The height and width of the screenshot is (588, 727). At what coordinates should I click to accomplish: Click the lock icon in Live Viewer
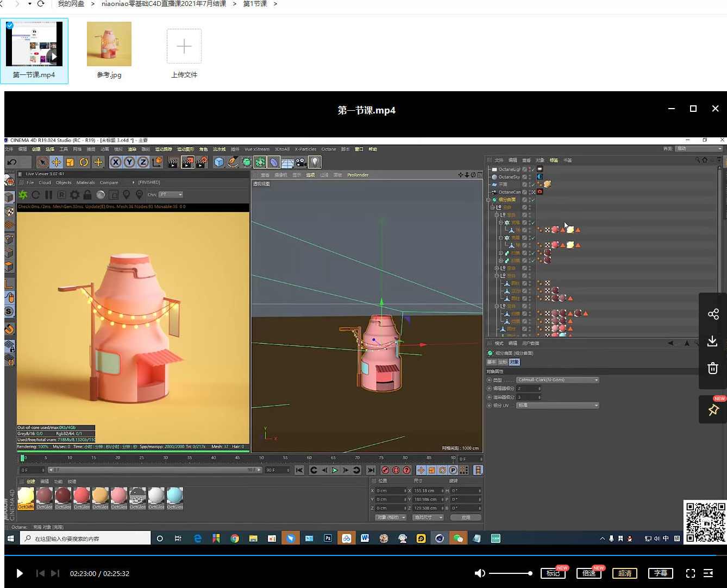(x=87, y=194)
